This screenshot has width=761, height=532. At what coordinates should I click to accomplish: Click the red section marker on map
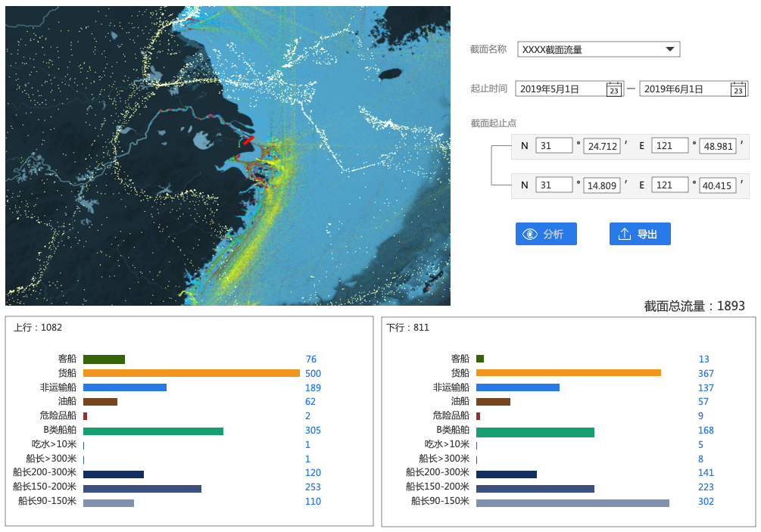tap(248, 140)
